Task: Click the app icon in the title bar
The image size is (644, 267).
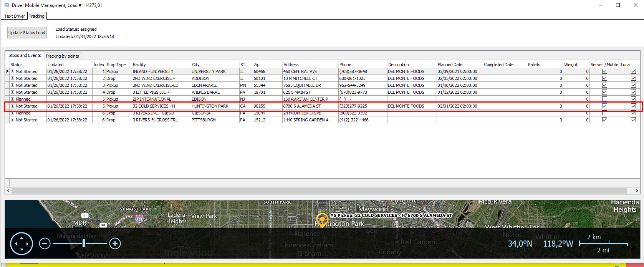Action: click(7, 5)
